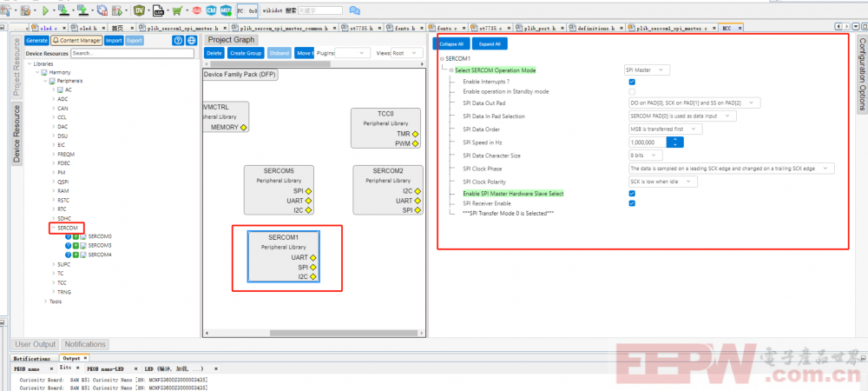Viewport: 868px width, 391px height.
Task: Click the Create Group button
Action: coord(246,53)
